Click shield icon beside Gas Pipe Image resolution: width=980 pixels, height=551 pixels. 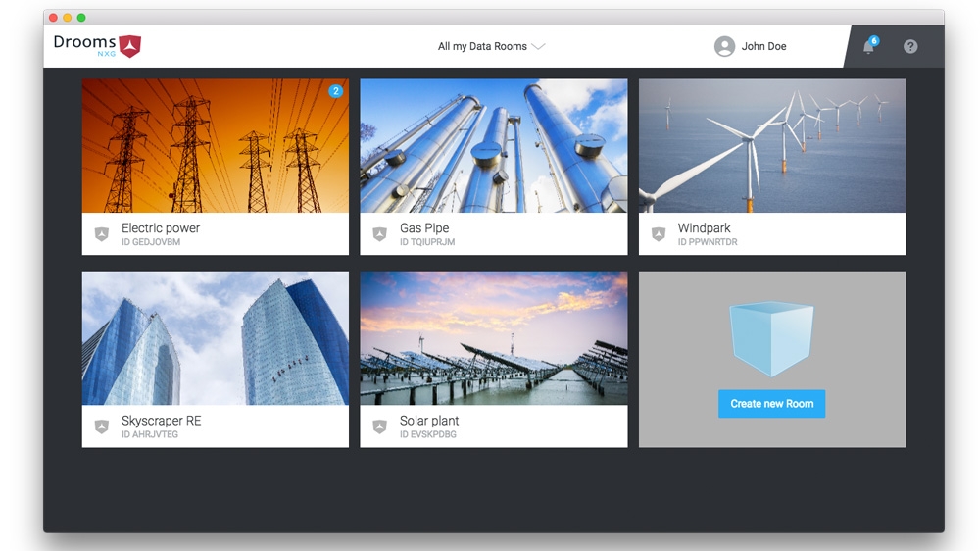pyautogui.click(x=379, y=234)
